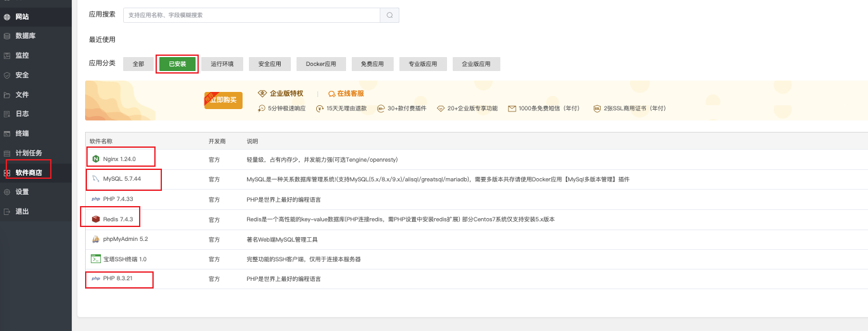Viewport: 868px width, 331px height.
Task: Open 计划任务 in the sidebar menu
Action: [x=36, y=153]
